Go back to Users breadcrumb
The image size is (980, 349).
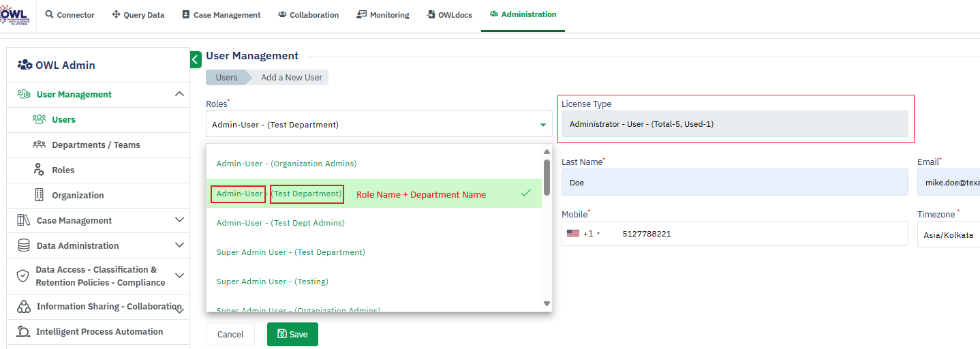coord(226,78)
